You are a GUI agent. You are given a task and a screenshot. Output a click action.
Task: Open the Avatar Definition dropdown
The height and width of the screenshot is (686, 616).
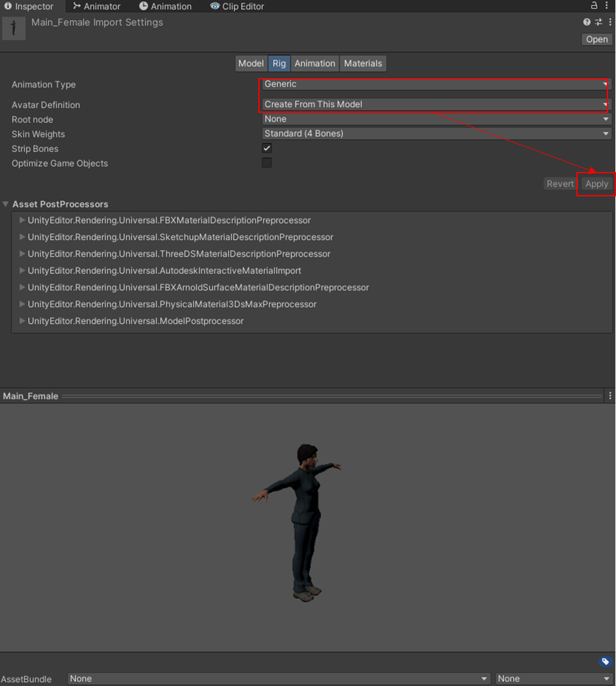coord(436,104)
